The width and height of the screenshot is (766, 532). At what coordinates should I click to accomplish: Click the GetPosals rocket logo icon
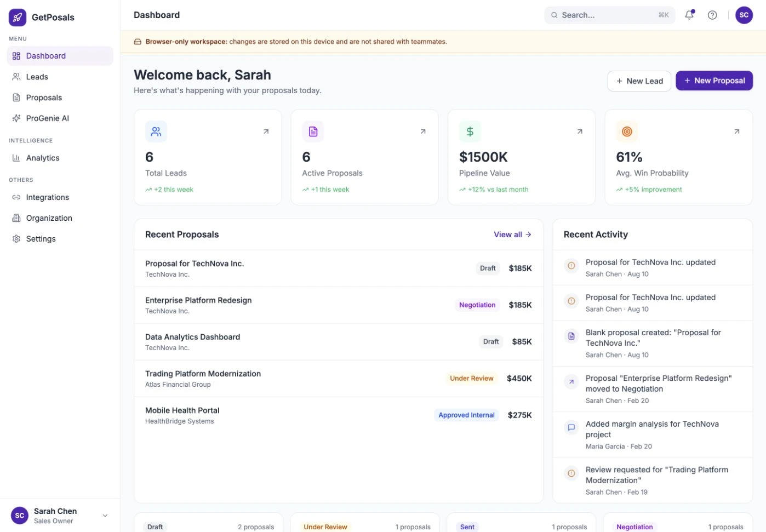18,18
